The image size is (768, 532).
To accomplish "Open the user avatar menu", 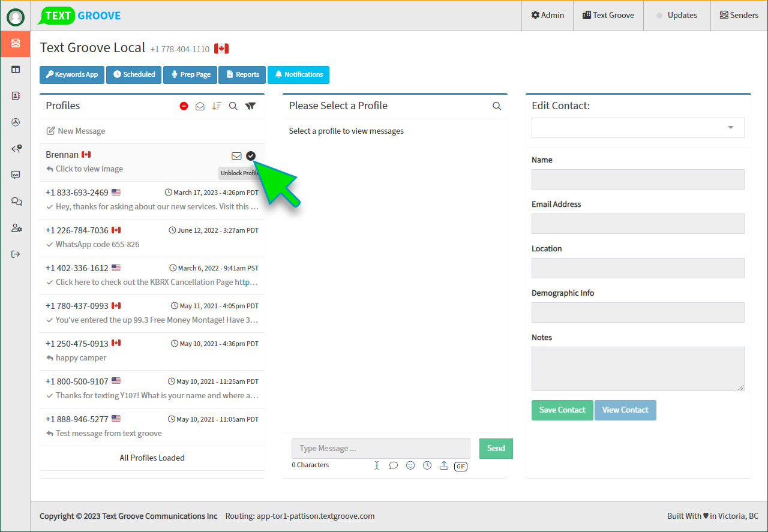I will click(16, 17).
